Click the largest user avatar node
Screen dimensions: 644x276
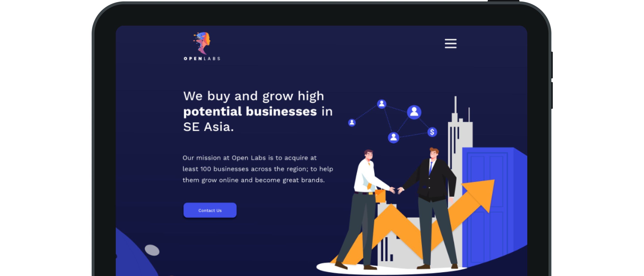414,112
